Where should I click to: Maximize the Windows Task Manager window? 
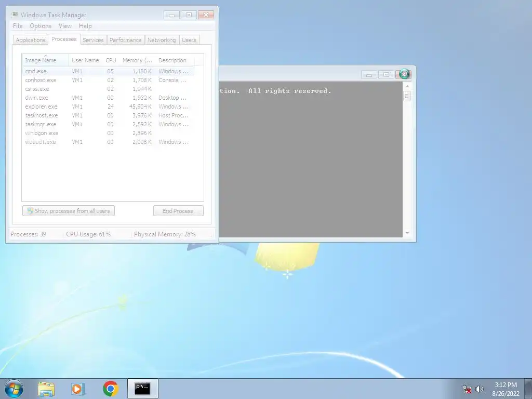tap(189, 15)
